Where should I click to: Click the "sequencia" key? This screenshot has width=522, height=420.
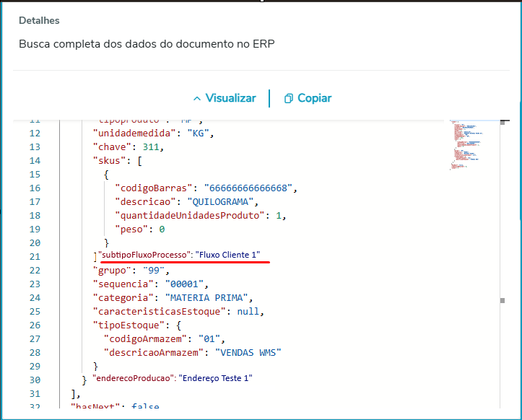[x=123, y=284]
